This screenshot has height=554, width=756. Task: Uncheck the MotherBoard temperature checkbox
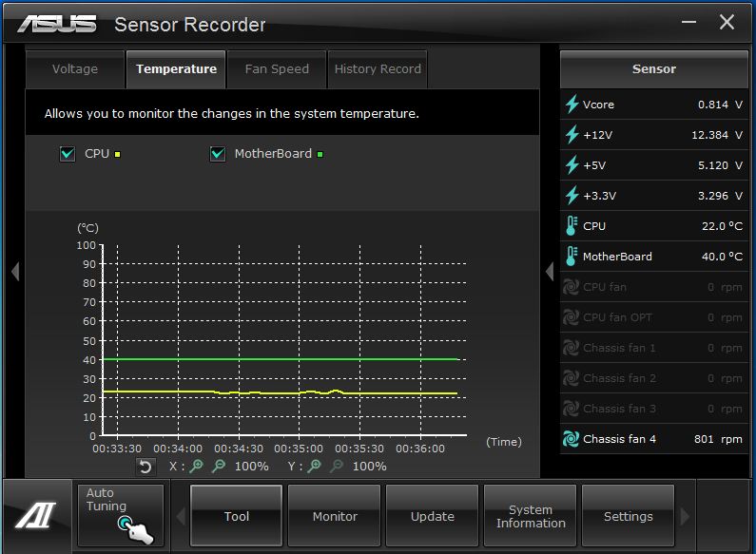click(218, 154)
